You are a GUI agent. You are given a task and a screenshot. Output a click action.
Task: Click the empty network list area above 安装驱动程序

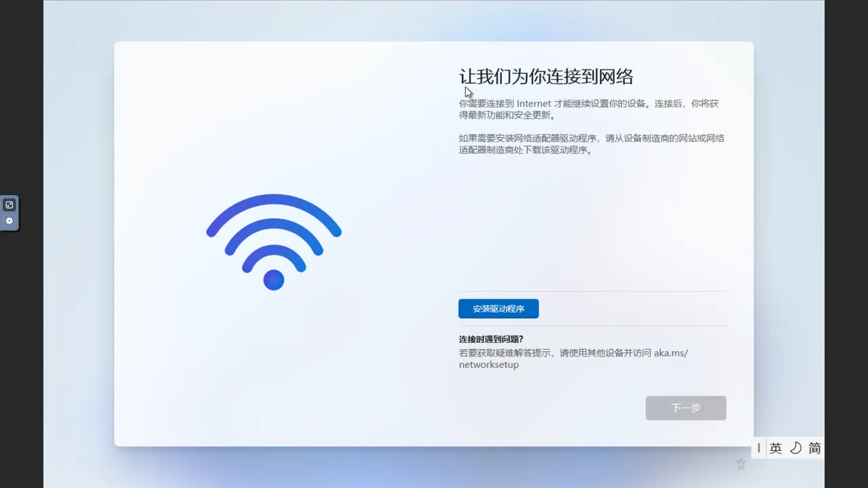[x=592, y=224]
